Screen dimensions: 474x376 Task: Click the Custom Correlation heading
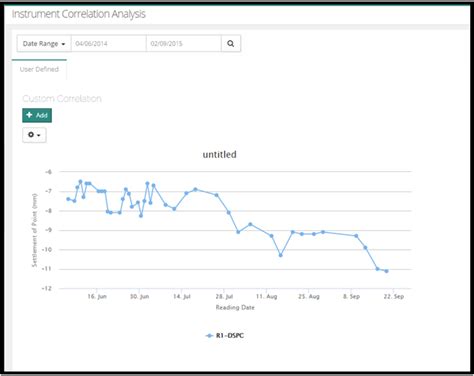pos(62,99)
